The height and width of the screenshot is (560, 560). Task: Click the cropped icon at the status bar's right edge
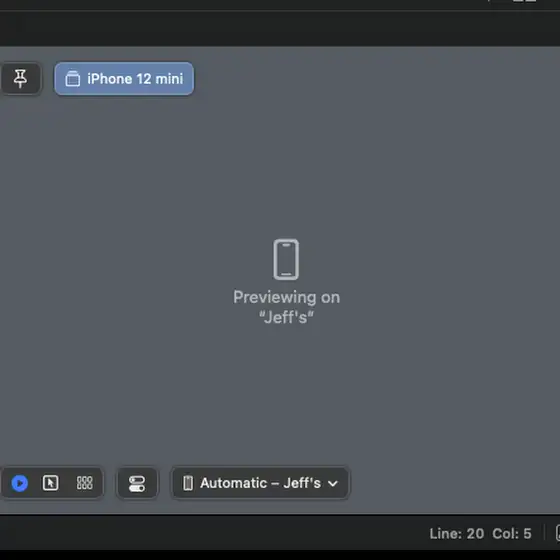pyautogui.click(x=558, y=534)
